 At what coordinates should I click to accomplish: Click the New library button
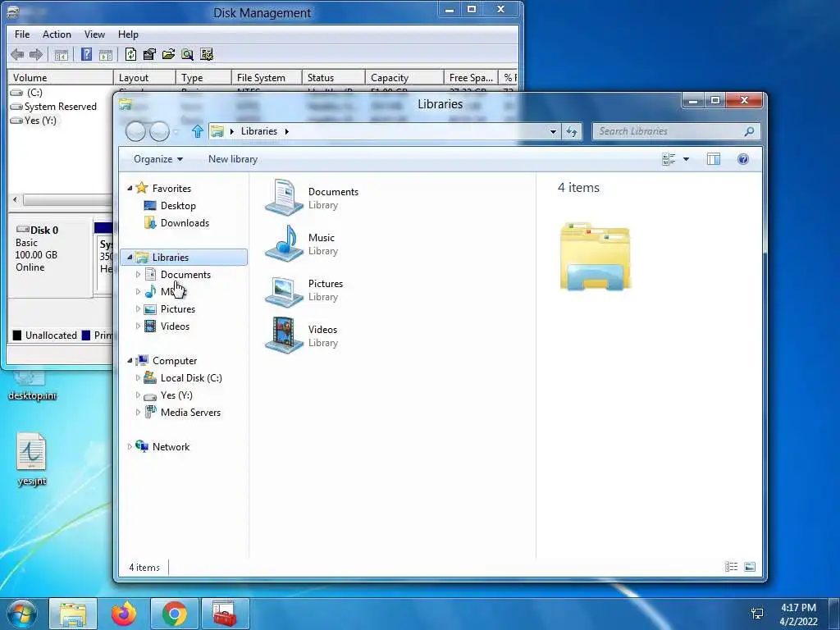tap(233, 159)
